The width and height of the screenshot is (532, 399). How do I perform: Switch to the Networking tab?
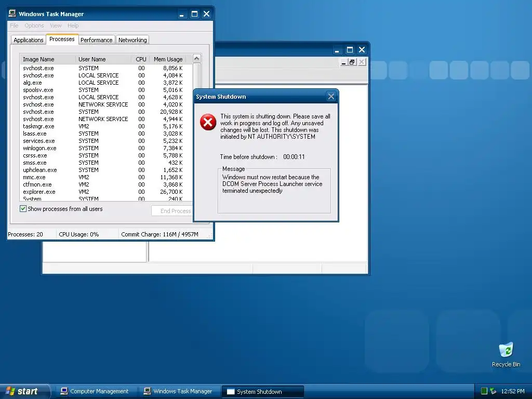132,40
